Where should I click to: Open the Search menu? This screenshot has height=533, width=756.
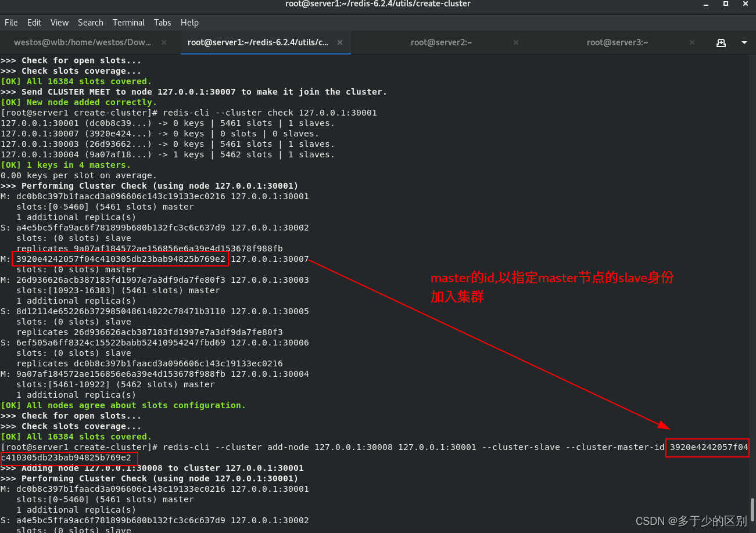pyautogui.click(x=91, y=23)
